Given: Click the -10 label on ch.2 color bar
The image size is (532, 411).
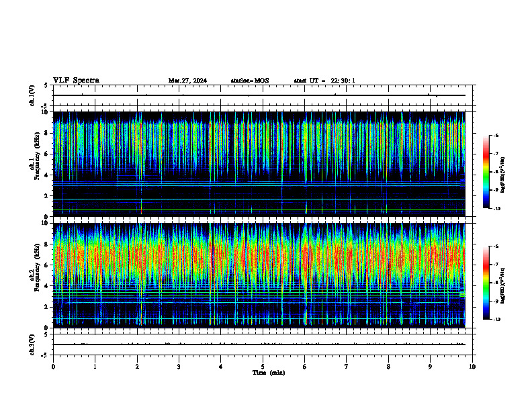Looking at the screenshot, I should point(497,320).
